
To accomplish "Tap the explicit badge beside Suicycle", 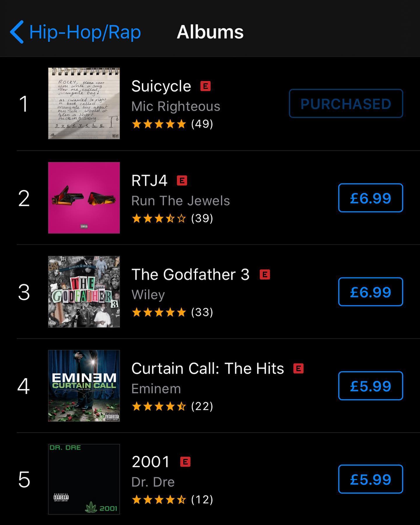I will point(205,86).
